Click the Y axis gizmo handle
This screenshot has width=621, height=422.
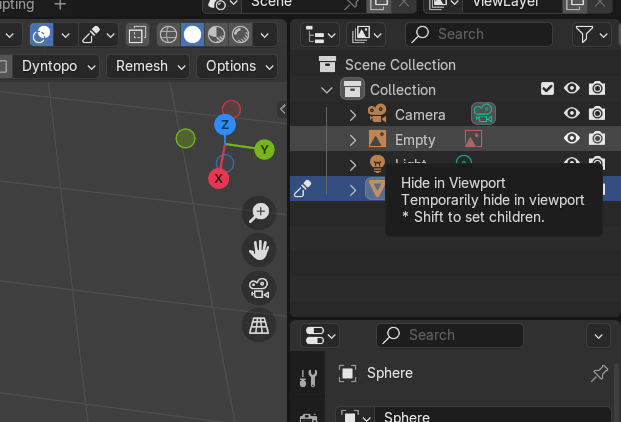[265, 150]
